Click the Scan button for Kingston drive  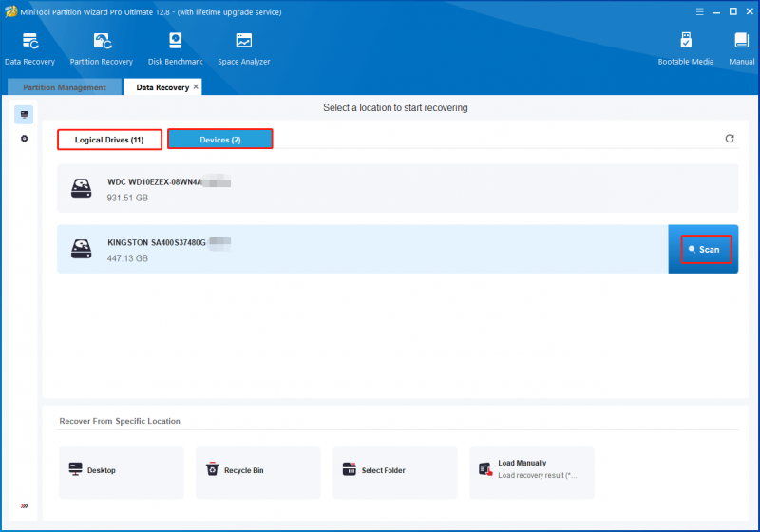tap(706, 250)
